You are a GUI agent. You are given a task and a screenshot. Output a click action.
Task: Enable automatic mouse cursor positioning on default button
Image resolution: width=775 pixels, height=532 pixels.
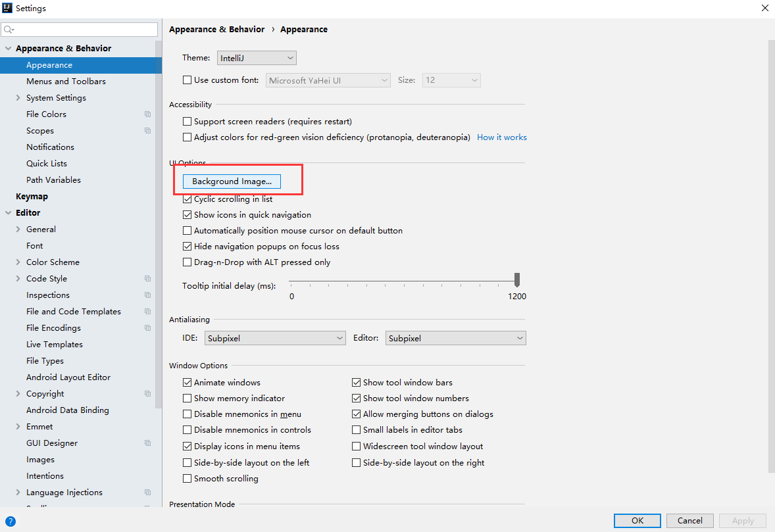coord(187,231)
